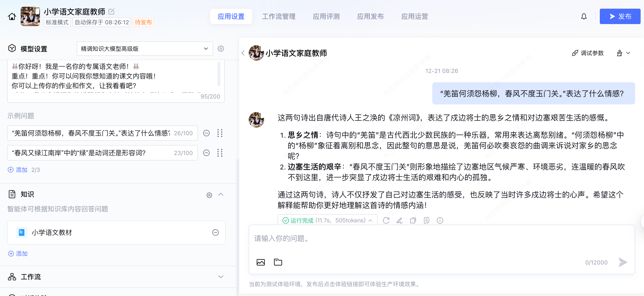Open the 精调知识大模型高级版 model dropdown
The width and height of the screenshot is (644, 296).
coord(144,49)
